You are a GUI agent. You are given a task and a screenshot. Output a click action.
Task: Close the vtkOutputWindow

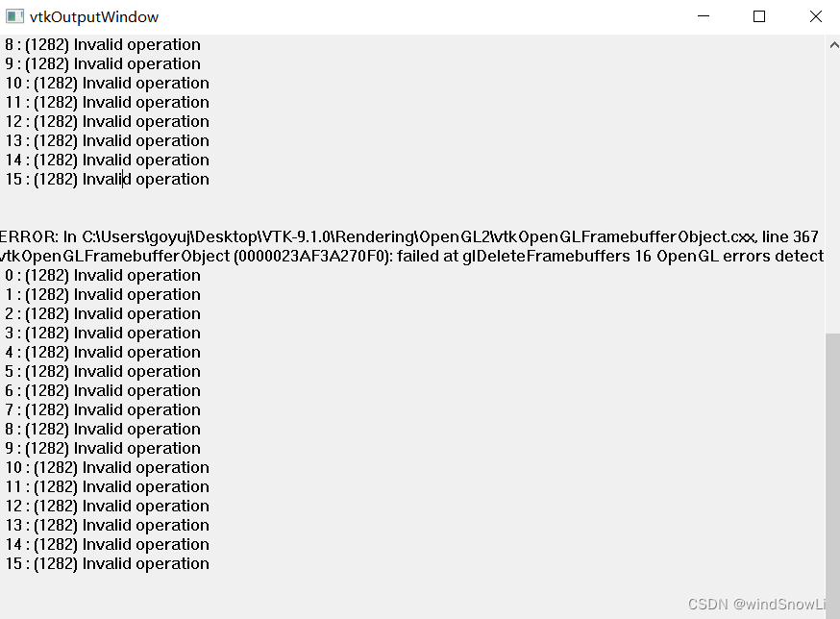point(815,16)
